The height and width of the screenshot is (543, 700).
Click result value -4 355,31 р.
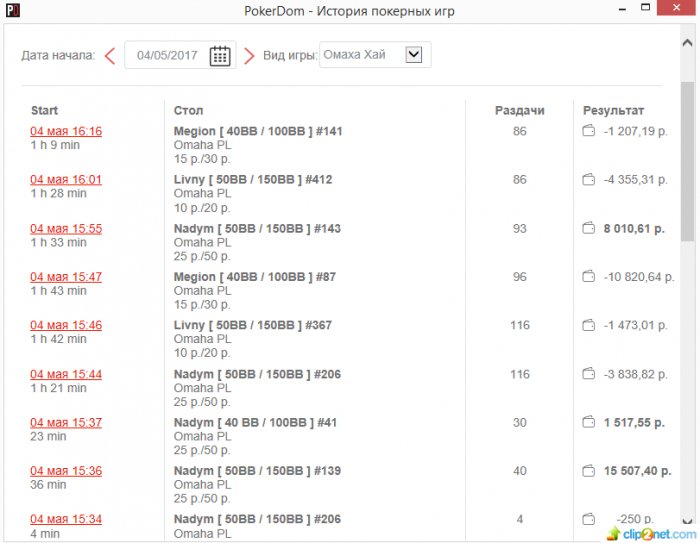point(636,180)
